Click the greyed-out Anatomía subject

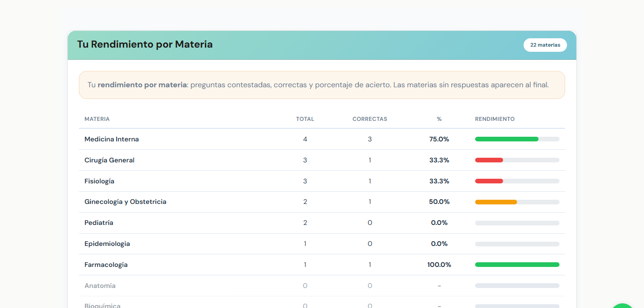[x=100, y=286]
